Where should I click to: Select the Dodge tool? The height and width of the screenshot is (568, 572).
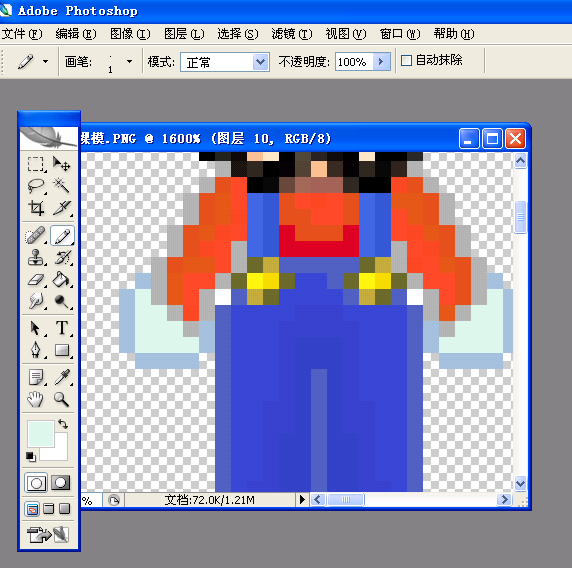pos(61,301)
